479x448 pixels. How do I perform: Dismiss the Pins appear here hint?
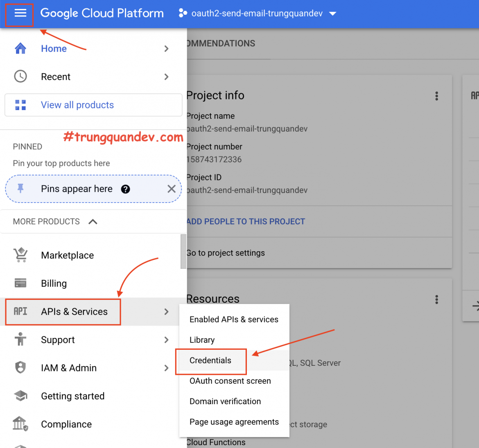(x=172, y=189)
